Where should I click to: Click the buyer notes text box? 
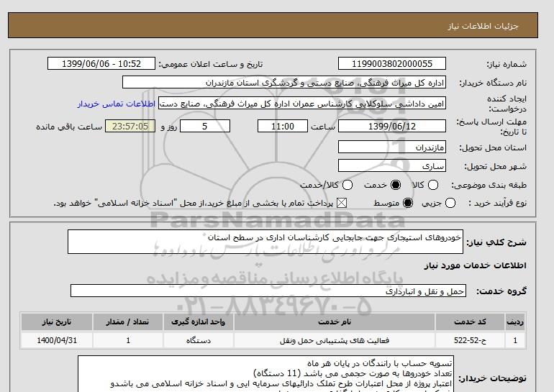(265, 374)
